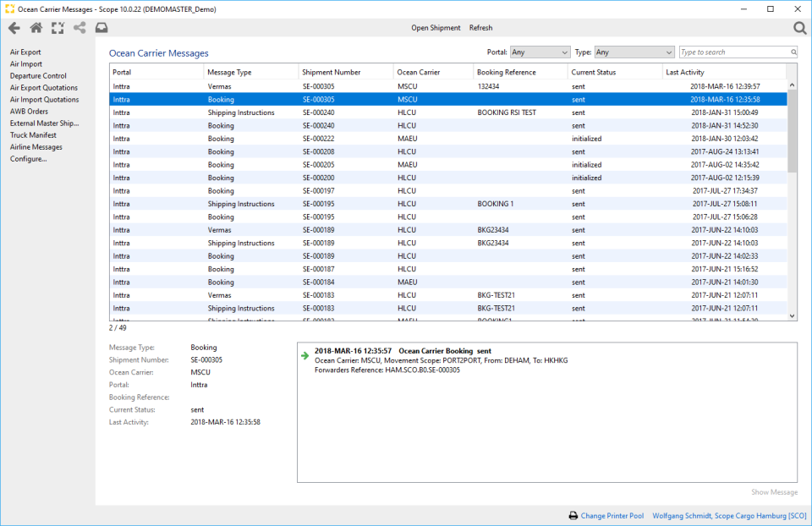Click Open Shipment in top toolbar

point(436,28)
